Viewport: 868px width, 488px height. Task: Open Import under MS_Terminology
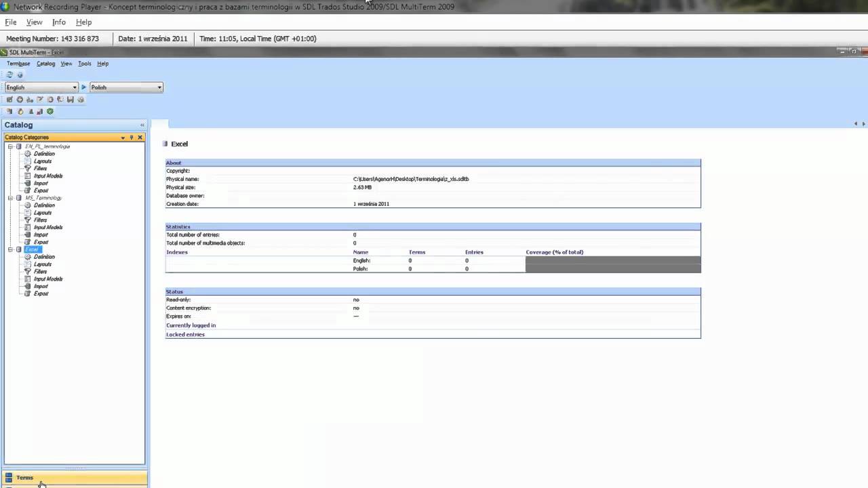tap(41, 235)
